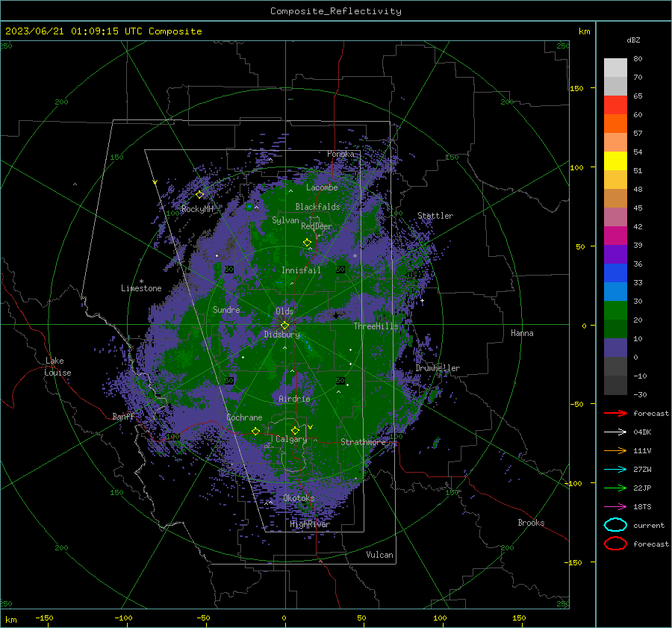This screenshot has height=628, width=672.
Task: Click the ThreeHills label
Action: (x=376, y=326)
